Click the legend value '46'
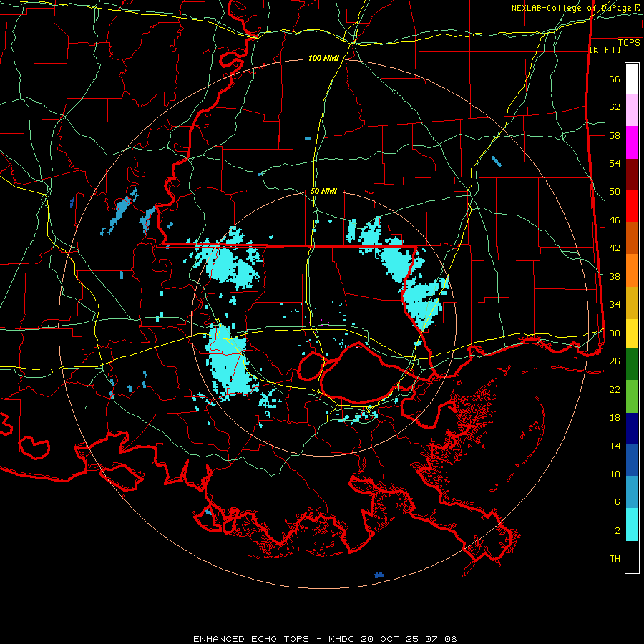 (615, 220)
